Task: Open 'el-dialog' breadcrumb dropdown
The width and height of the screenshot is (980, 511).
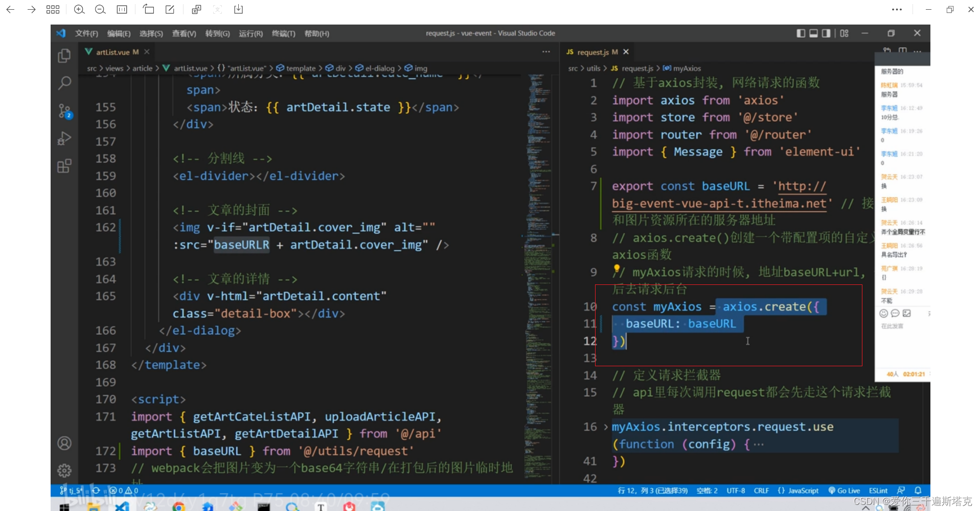Action: pyautogui.click(x=375, y=68)
